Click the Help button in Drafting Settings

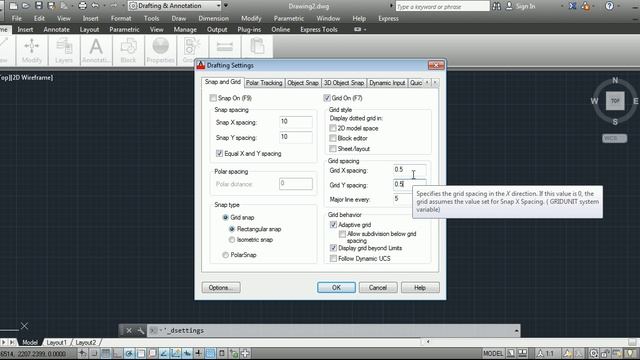pyautogui.click(x=420, y=287)
